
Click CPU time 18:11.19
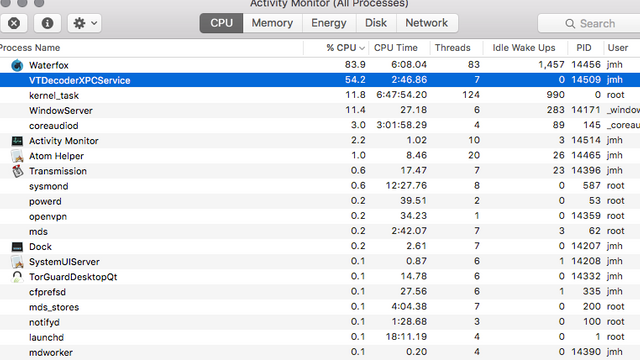pos(406,336)
